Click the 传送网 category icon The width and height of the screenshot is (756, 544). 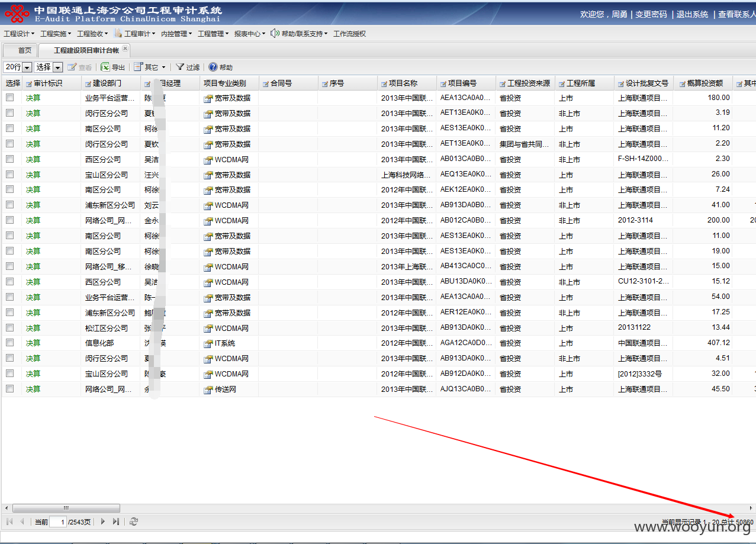(x=208, y=390)
